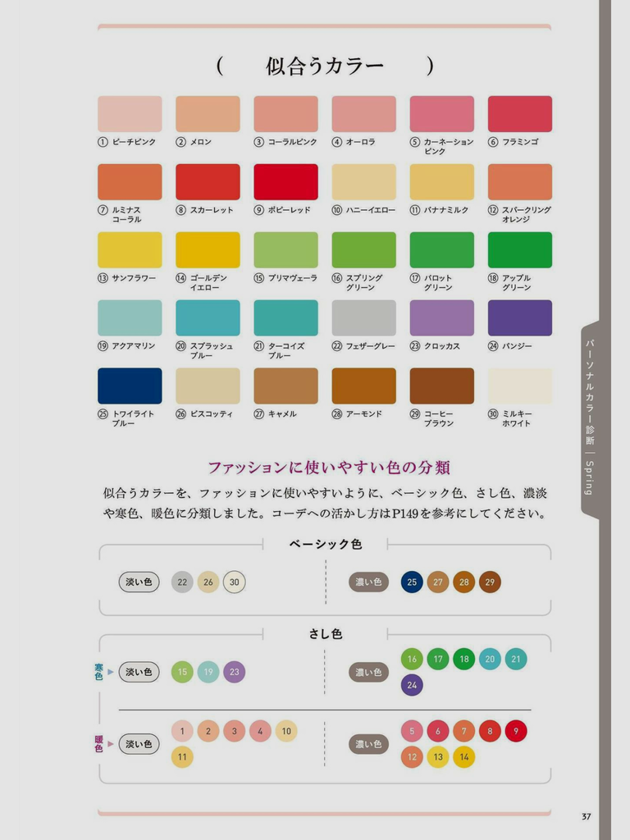Choose the パンジー violet swatch

coord(519,317)
